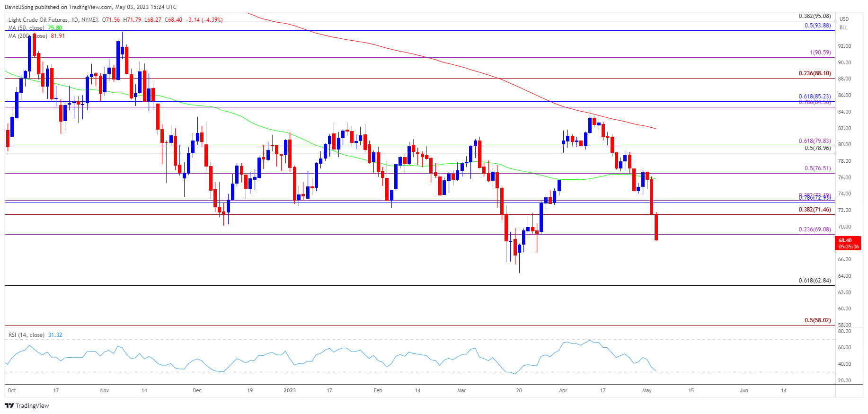The image size is (868, 414).
Task: Click the RSI axis 20.00 tick
Action: click(844, 380)
